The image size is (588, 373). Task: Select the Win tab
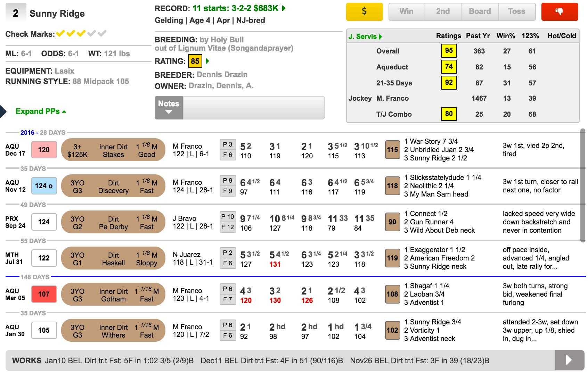(x=406, y=11)
